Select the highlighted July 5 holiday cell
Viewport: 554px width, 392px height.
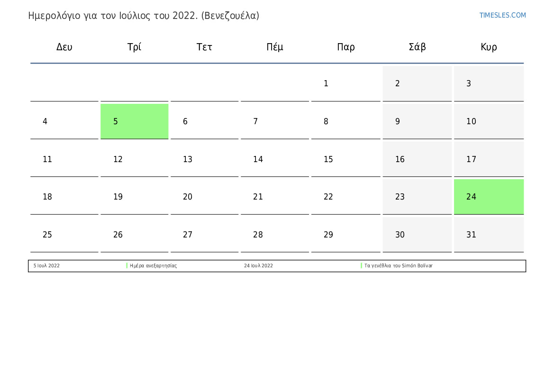(134, 121)
